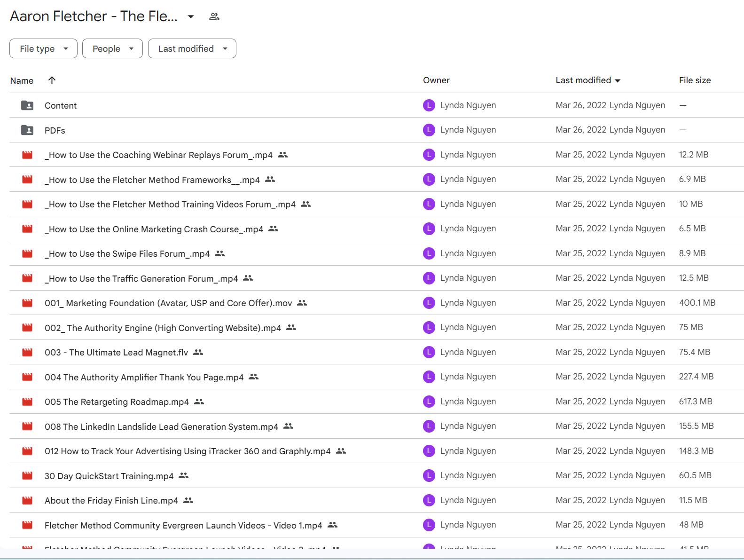Image resolution: width=744 pixels, height=560 pixels.
Task: Click shared icon next to Swipe Files Forum file
Action: (x=219, y=253)
